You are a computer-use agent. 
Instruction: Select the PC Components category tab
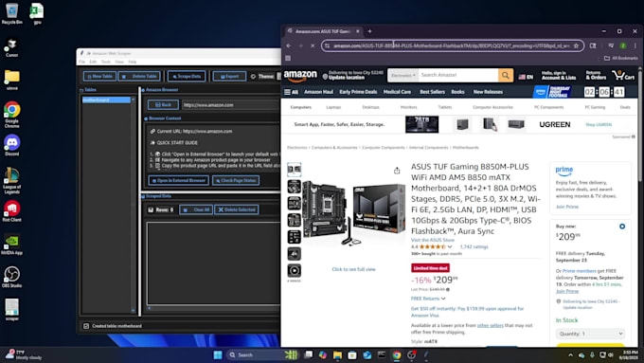click(x=548, y=107)
